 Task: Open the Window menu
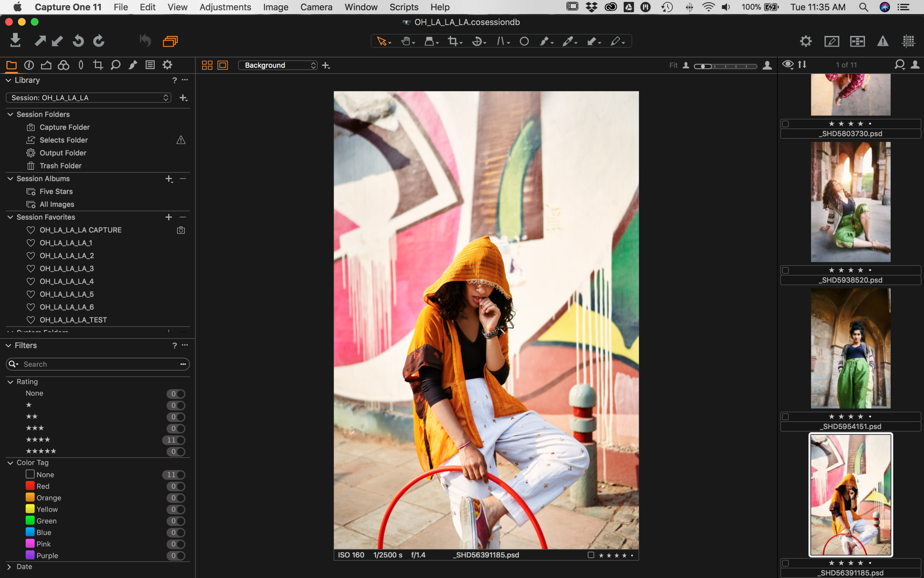click(x=361, y=7)
